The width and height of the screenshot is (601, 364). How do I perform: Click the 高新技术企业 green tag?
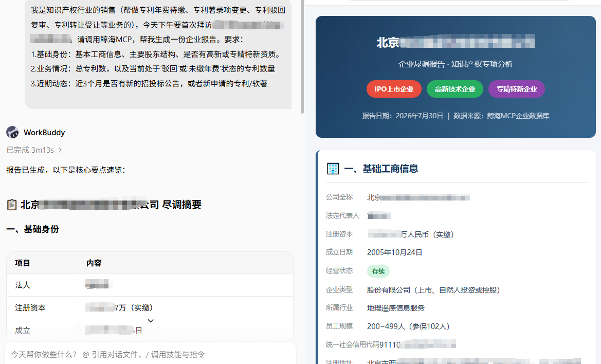[x=455, y=89]
